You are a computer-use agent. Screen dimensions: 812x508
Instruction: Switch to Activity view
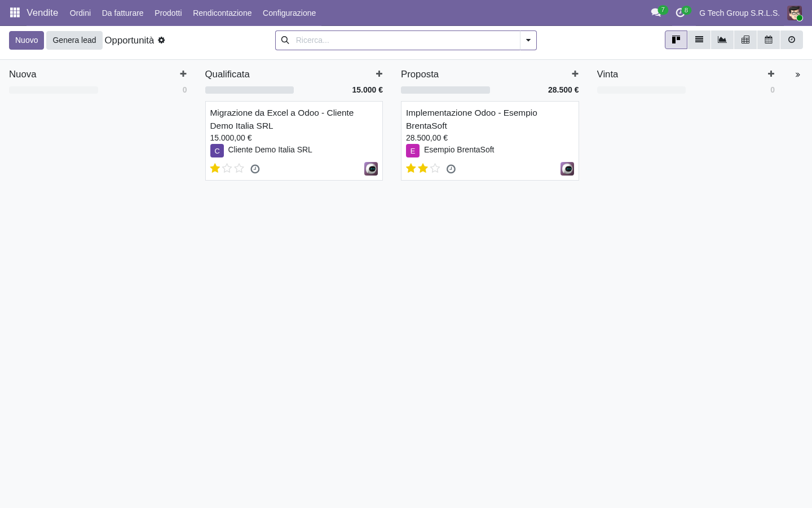(792, 40)
